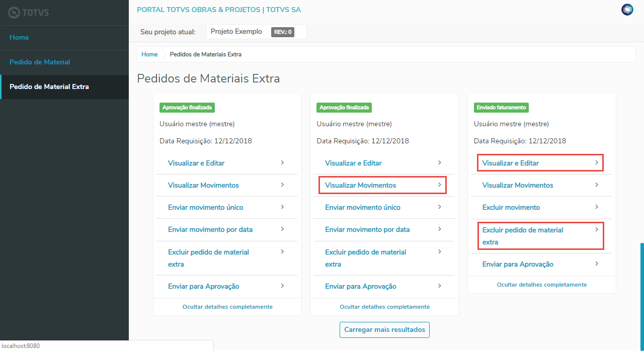This screenshot has width=644, height=351.
Task: Click the PORTAL TOTVS OBRAS & PROJETOS title
Action: tap(219, 10)
